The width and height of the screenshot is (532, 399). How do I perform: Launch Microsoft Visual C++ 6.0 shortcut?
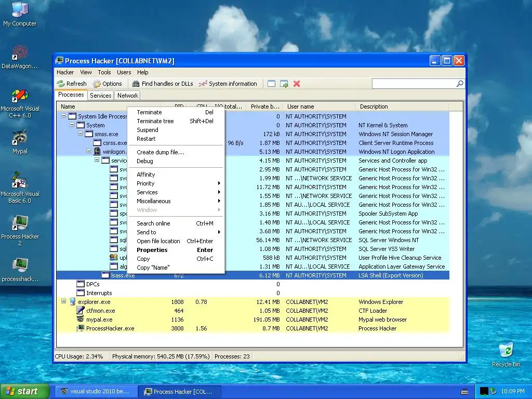20,103
